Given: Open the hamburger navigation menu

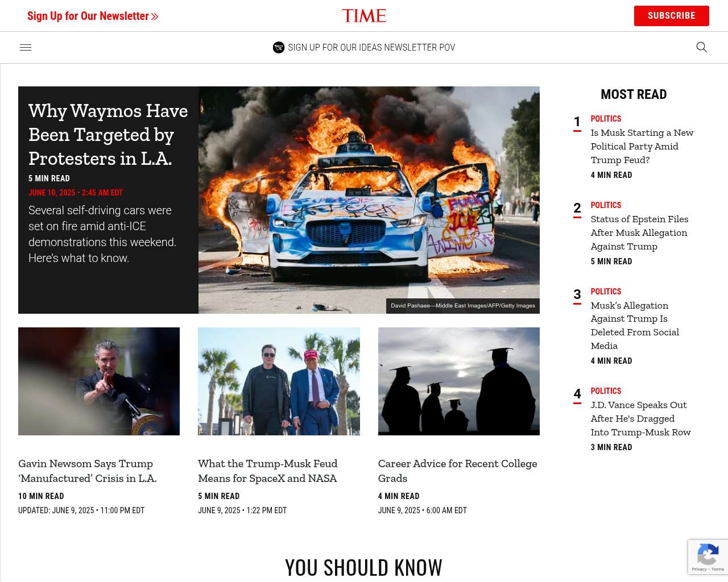Looking at the screenshot, I should [26, 47].
